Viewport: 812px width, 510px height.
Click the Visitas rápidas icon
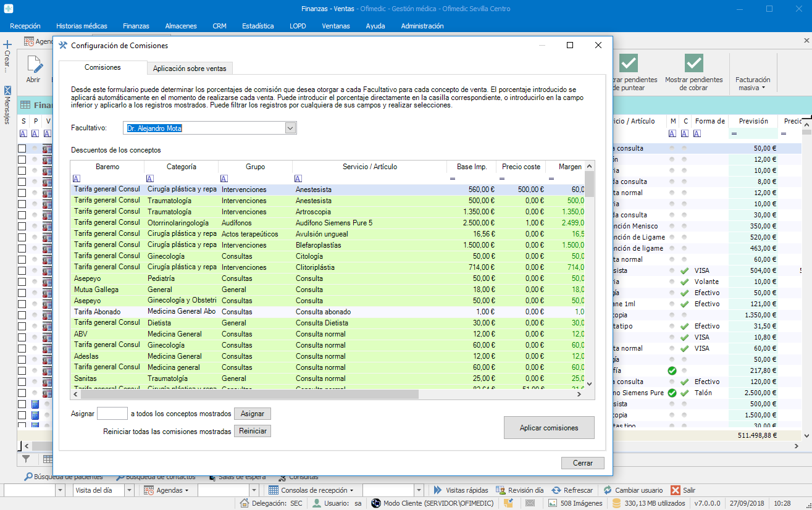pos(438,490)
